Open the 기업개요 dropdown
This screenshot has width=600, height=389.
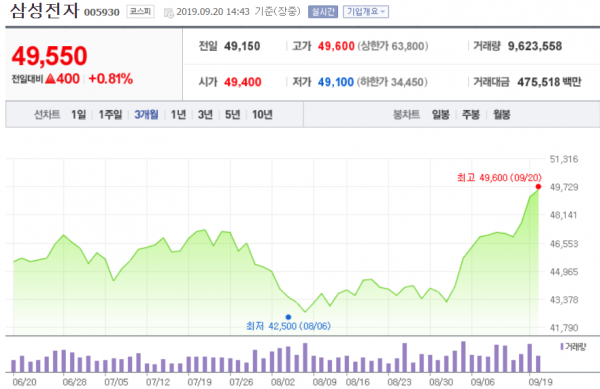click(366, 12)
